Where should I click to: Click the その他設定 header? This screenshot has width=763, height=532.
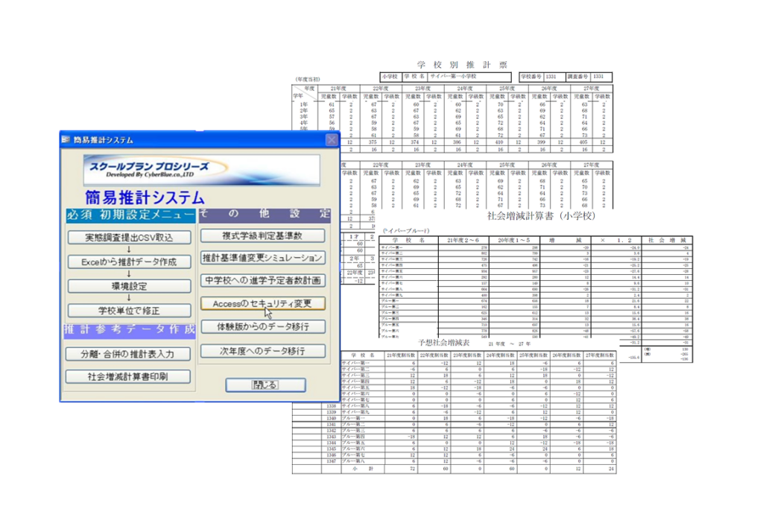(265, 215)
